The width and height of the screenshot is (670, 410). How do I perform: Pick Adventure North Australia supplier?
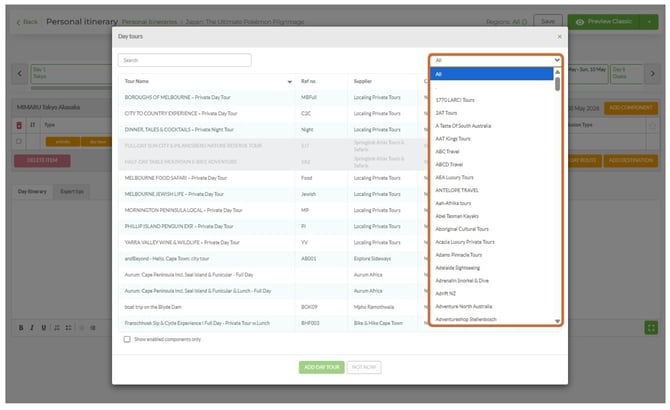coord(464,306)
